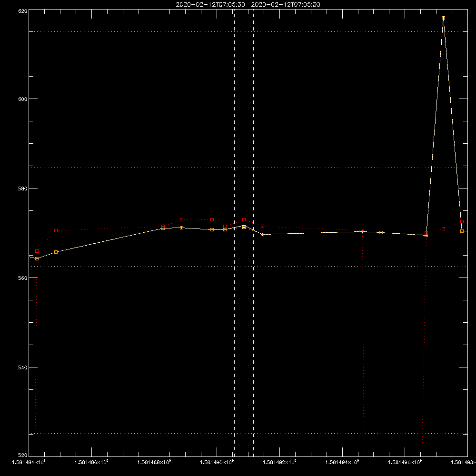The height and width of the screenshot is (476, 476).
Task: Click the 600 y-axis label
Action: coord(23,99)
